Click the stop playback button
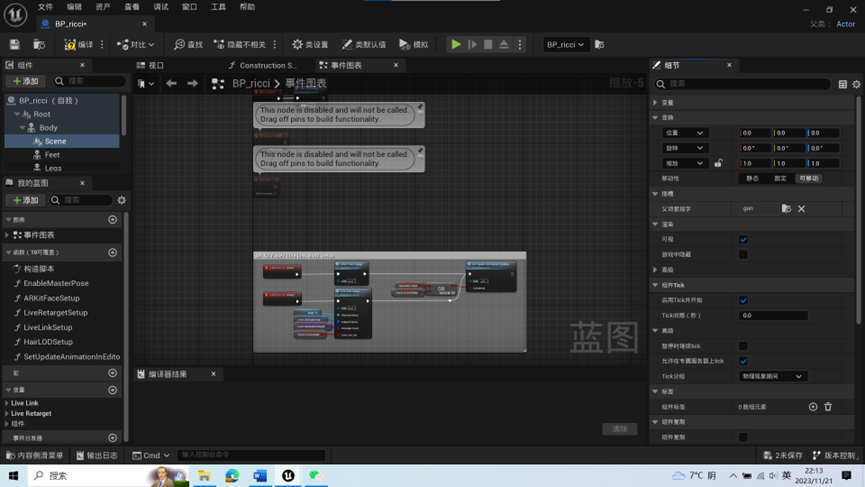The width and height of the screenshot is (865, 487). 488,45
